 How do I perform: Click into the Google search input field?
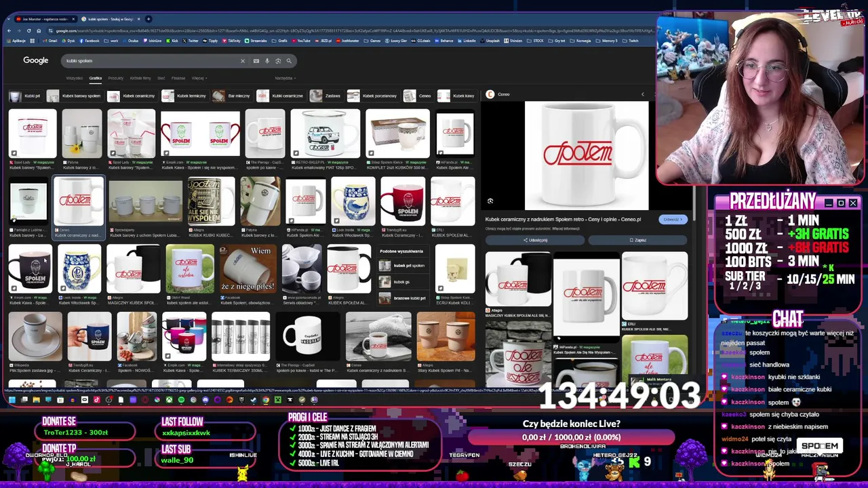point(153,61)
